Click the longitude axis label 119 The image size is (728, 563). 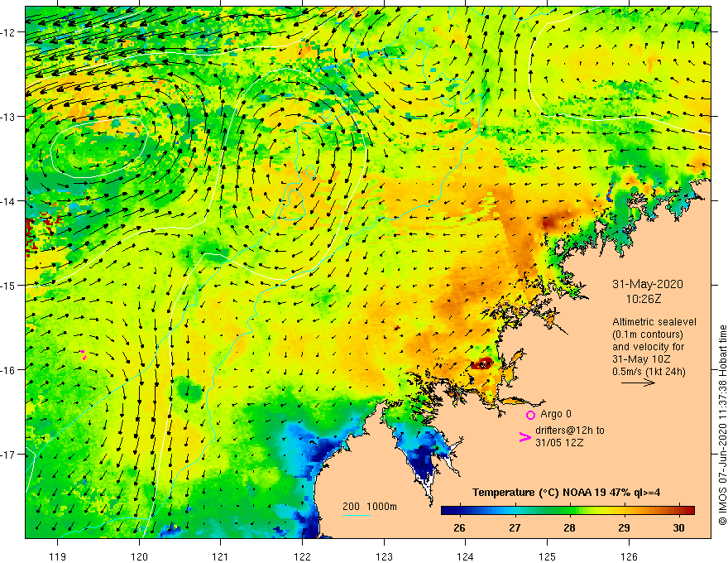[x=58, y=556]
